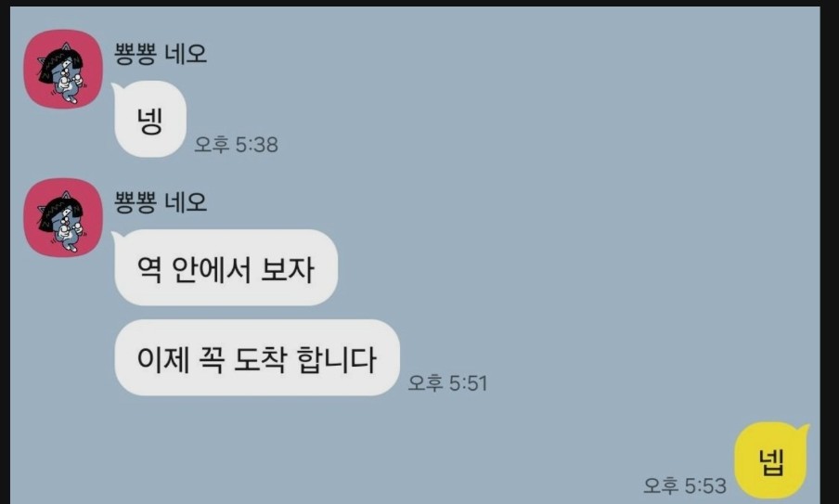Select the 역 안에서 보자 message bubble
Viewport: 839px width, 504px height.
click(x=226, y=267)
